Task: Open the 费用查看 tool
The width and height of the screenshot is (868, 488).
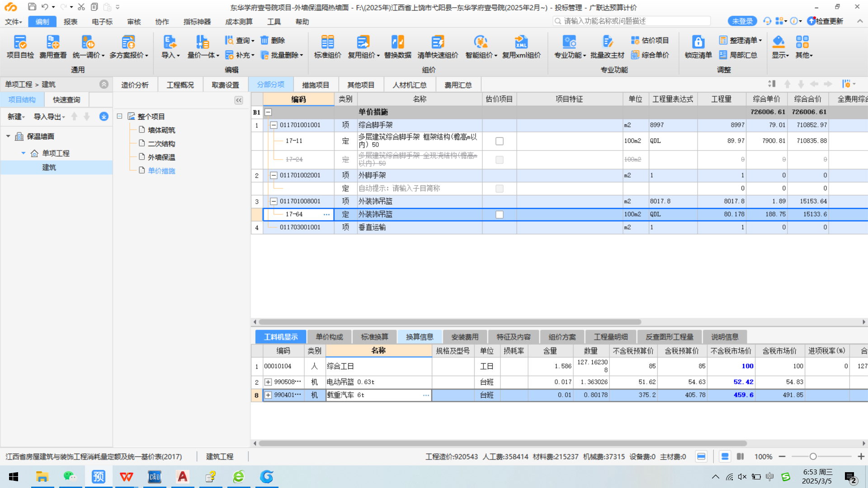Action: pyautogui.click(x=53, y=47)
